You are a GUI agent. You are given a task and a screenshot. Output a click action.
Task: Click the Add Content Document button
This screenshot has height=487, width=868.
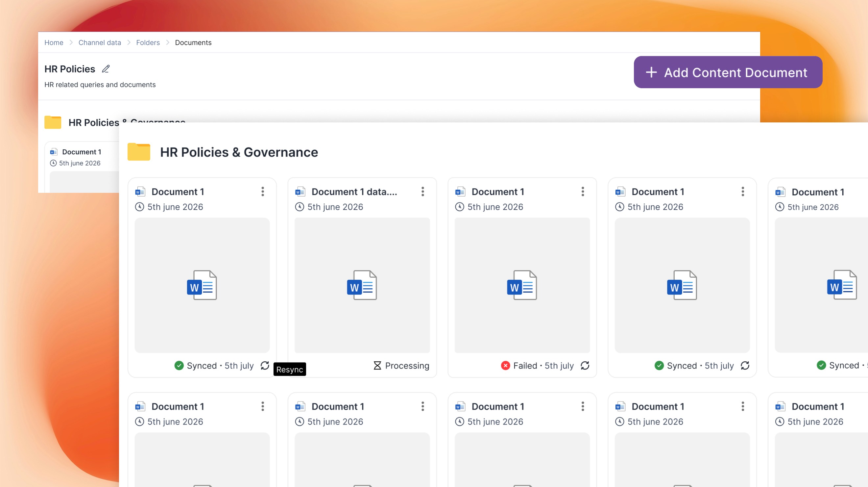pos(728,72)
